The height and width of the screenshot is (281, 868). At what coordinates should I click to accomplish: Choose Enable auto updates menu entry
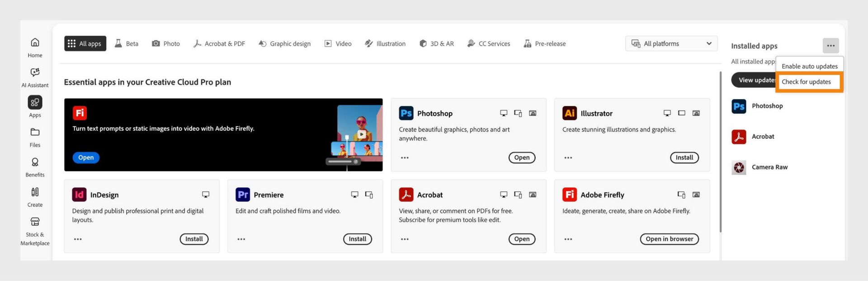[x=809, y=66]
